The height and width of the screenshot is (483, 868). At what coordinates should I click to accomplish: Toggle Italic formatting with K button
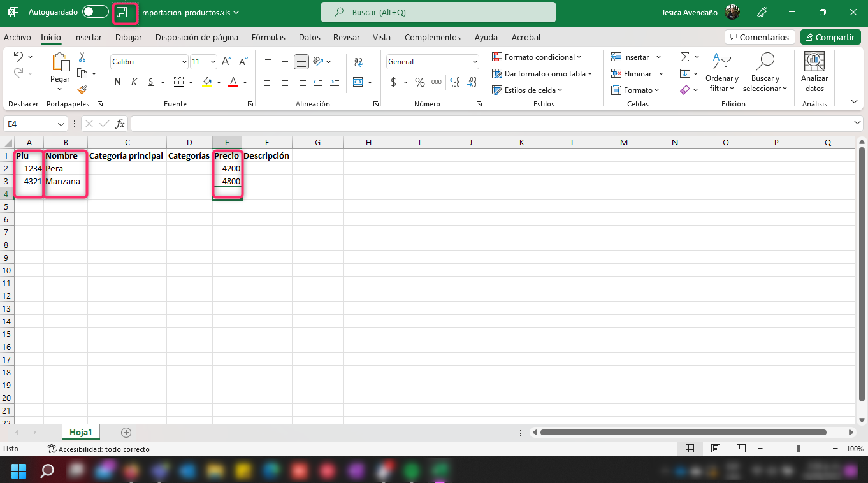[x=134, y=82]
